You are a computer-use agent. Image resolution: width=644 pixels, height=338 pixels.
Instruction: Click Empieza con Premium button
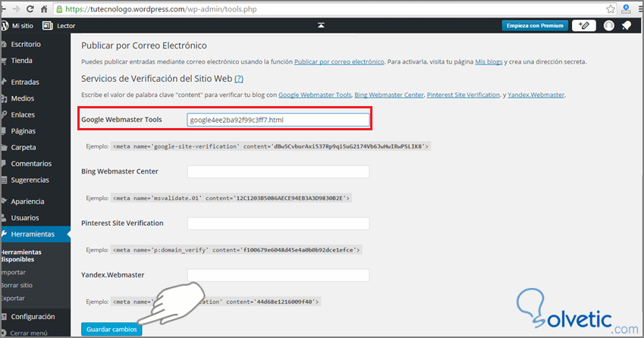(535, 26)
